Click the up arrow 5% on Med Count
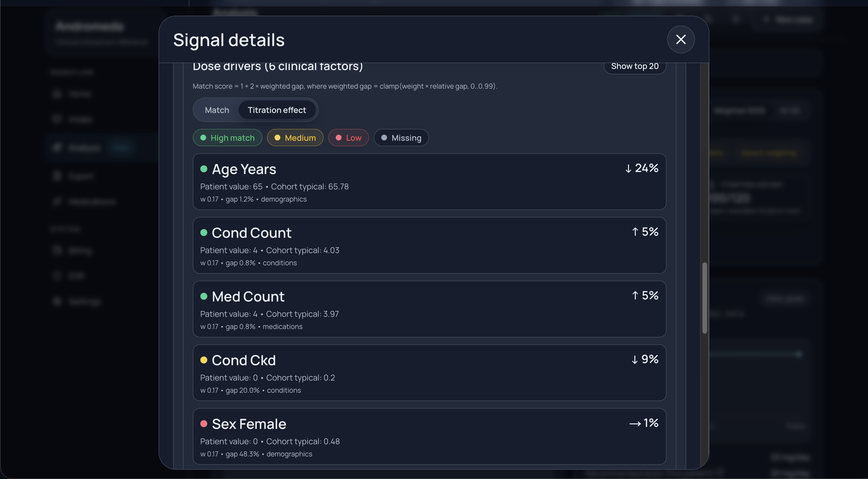This screenshot has width=868, height=479. [x=645, y=295]
